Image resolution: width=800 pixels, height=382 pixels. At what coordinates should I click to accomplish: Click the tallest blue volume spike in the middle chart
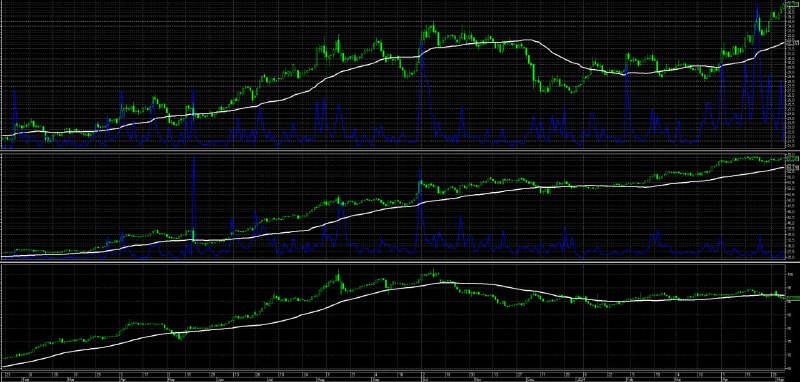194,199
